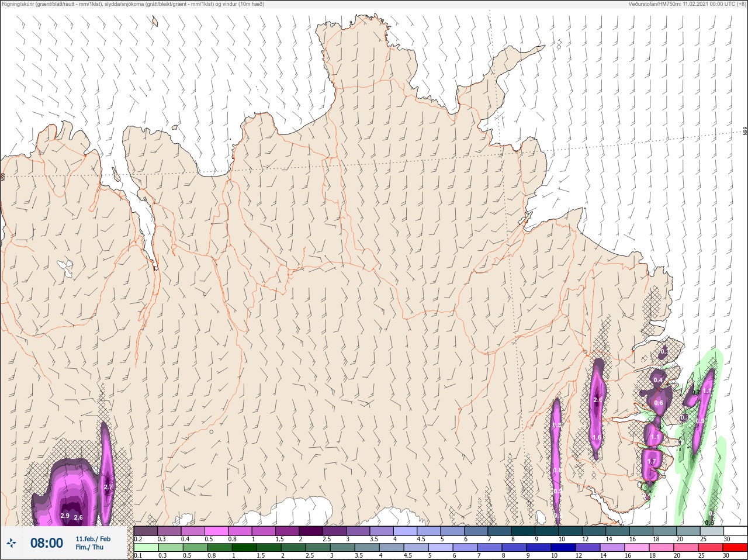Click the 0.4 precipitation value on map
Screen dimensions: 748x560
point(658,380)
